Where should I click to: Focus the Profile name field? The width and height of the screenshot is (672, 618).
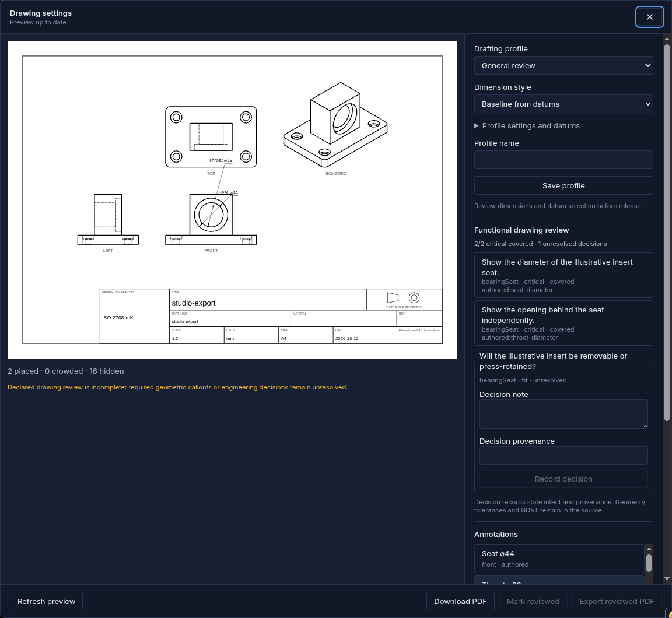tap(563, 160)
